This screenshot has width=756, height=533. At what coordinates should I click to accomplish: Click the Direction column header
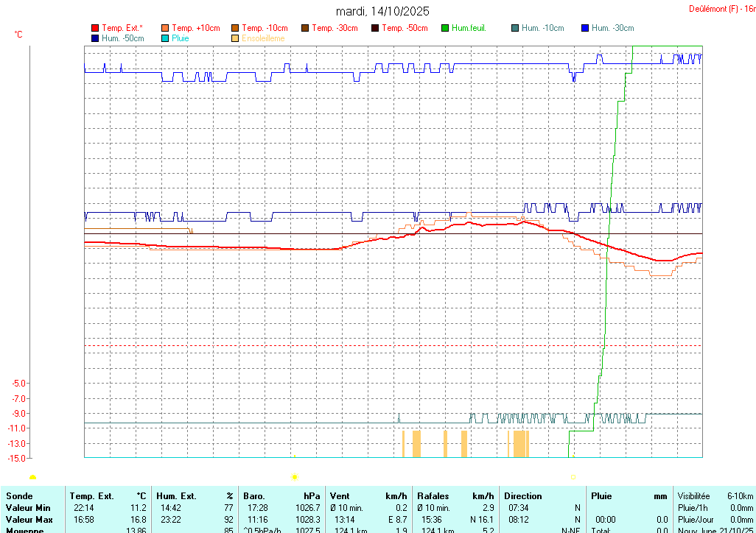pos(523,496)
